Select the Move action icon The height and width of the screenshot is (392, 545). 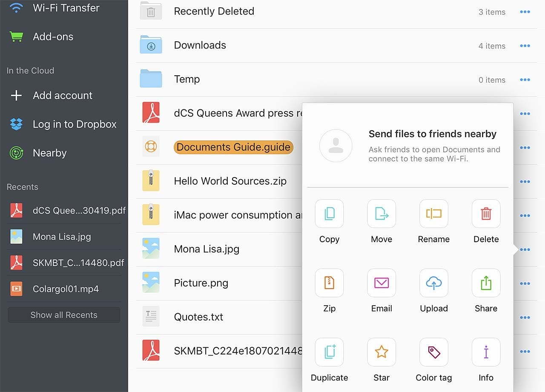[381, 214]
